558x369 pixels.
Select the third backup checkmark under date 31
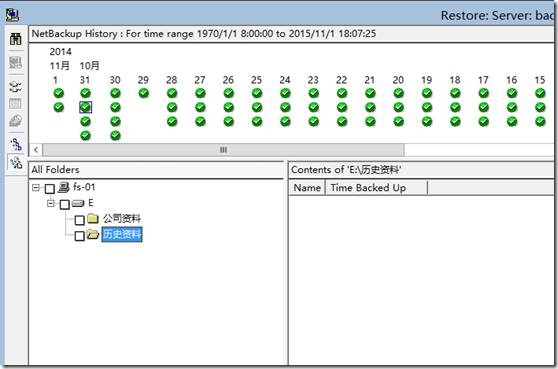tap(85, 121)
